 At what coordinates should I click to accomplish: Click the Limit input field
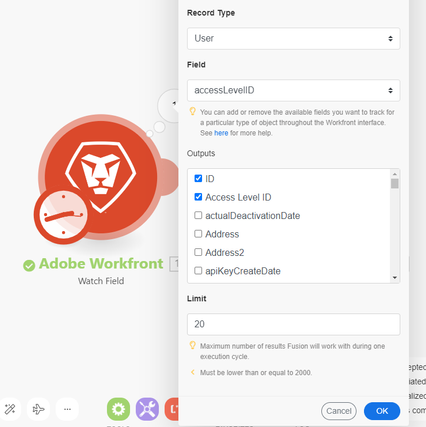point(293,324)
